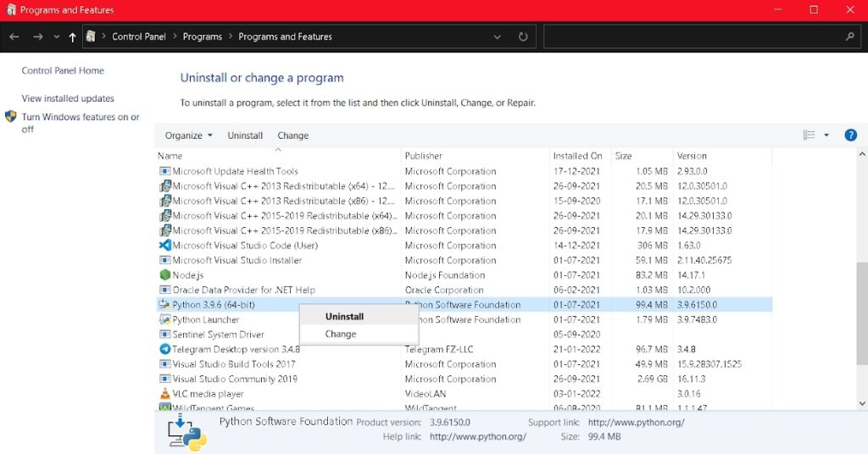868x454 pixels.
Task: Select the Telegram Desktop icon
Action: pos(164,350)
